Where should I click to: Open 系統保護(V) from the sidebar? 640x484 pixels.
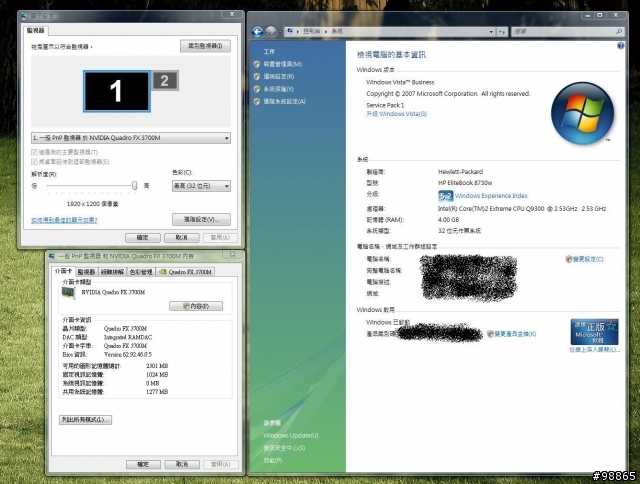pos(278,89)
